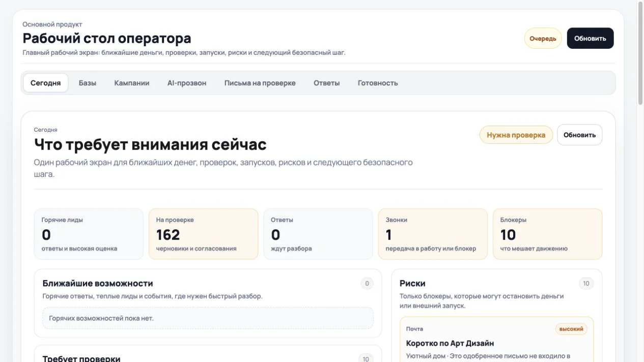The width and height of the screenshot is (644, 362).
Task: Open the Сегодня tab
Action: point(45,83)
